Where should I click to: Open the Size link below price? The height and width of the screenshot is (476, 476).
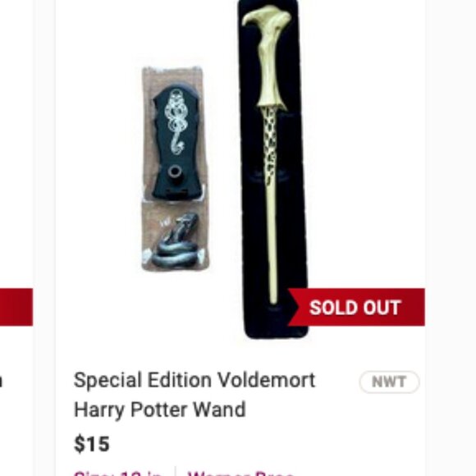coord(118,474)
